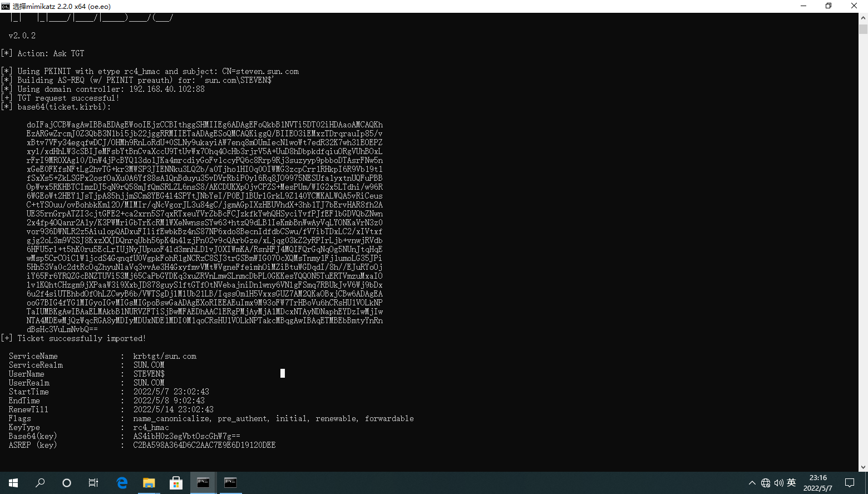Viewport: 868px width, 494px height.
Task: Click last base64 line dBsHc3VuLmNvbQ==
Action: click(62, 329)
